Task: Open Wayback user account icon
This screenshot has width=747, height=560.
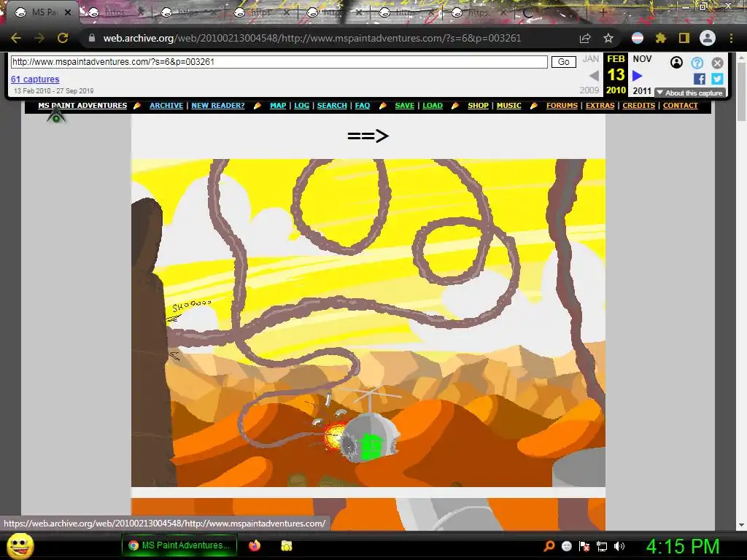Action: coord(676,63)
